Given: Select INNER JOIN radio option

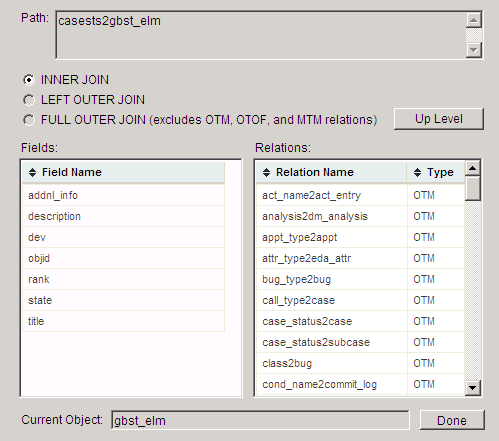Looking at the screenshot, I should coord(29,80).
